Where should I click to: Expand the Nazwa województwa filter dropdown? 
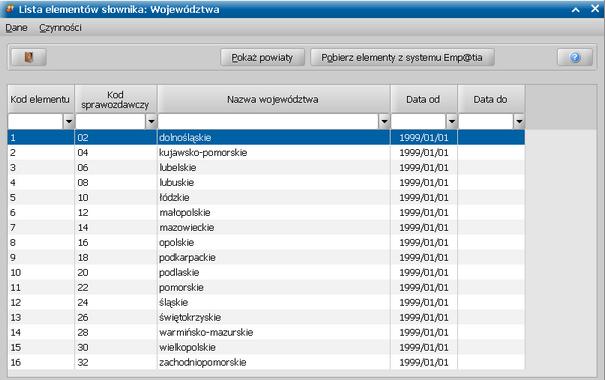point(384,122)
